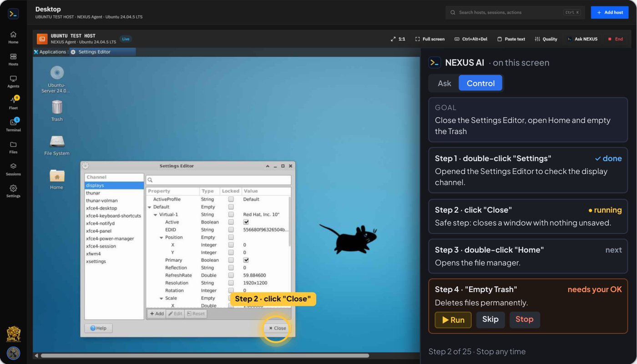Collapse the Scale tree node

[161, 298]
